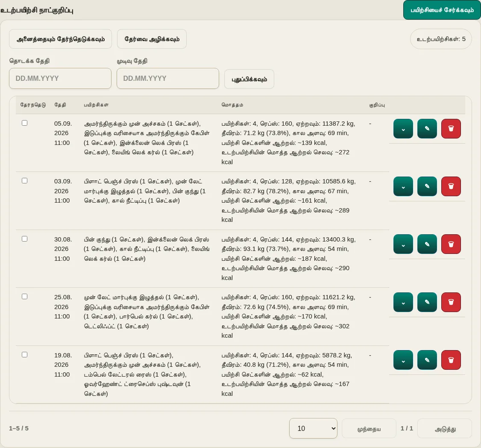
Task: Click the 1–5 / 5 record count text
Action: (19, 428)
